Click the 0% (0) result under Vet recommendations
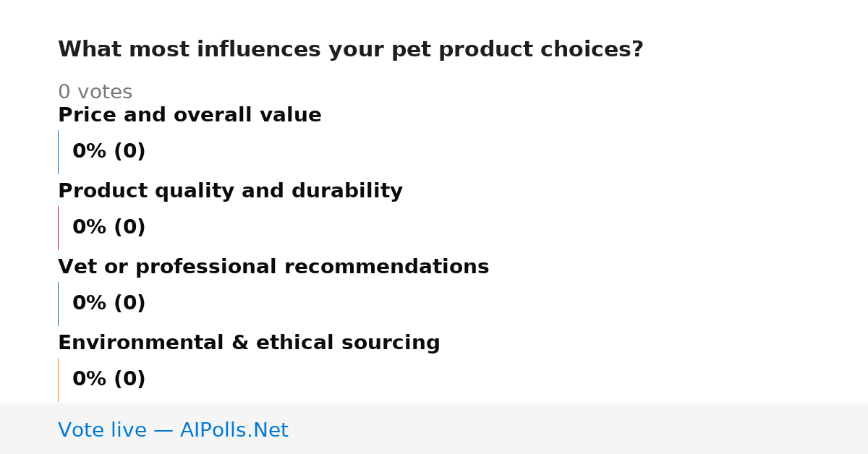This screenshot has width=868, height=454. (x=109, y=304)
